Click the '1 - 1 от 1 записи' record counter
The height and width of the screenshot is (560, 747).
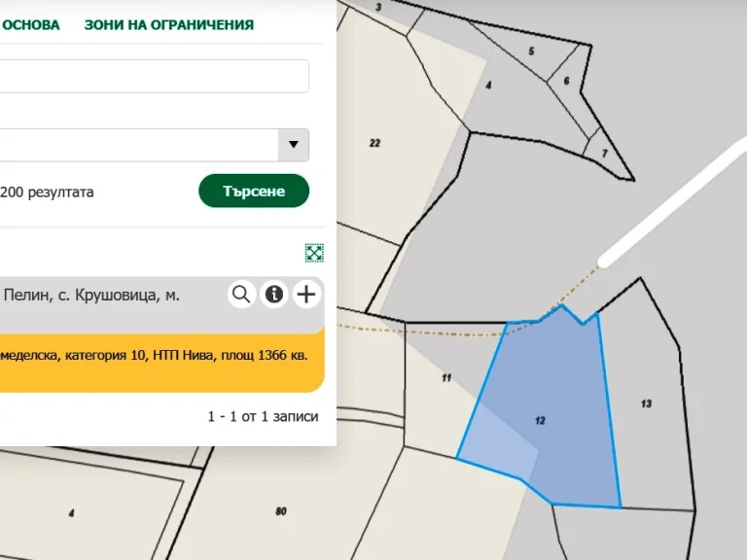(x=263, y=416)
